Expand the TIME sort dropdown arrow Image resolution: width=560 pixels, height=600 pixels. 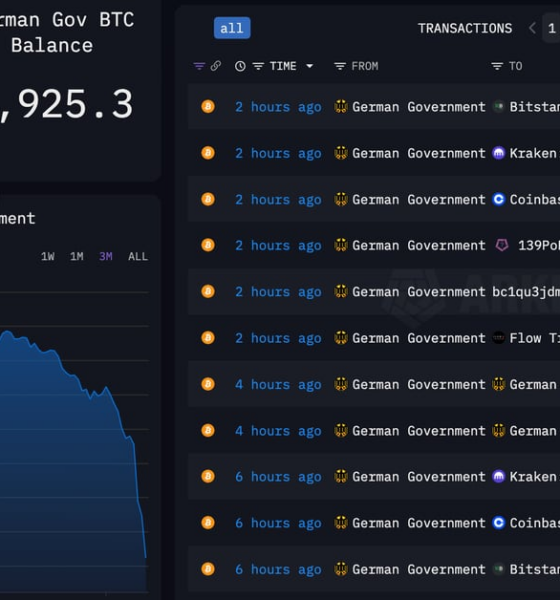(x=310, y=66)
